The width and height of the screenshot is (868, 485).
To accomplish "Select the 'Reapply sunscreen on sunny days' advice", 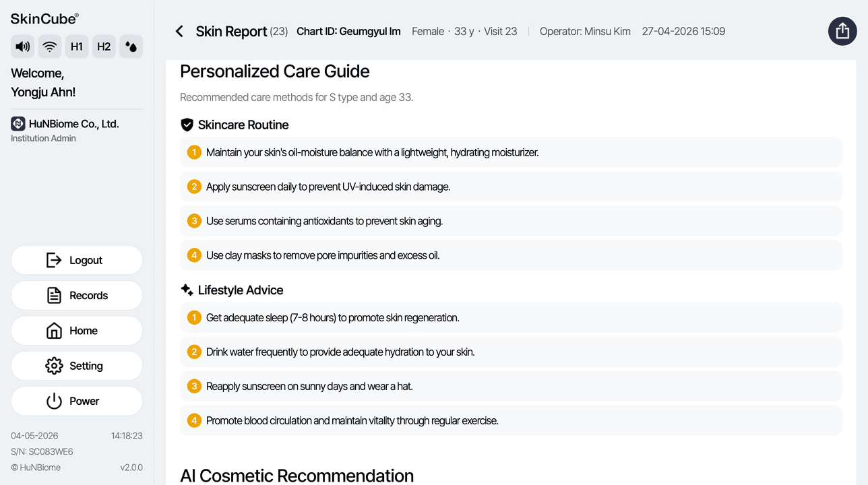I will pyautogui.click(x=511, y=386).
